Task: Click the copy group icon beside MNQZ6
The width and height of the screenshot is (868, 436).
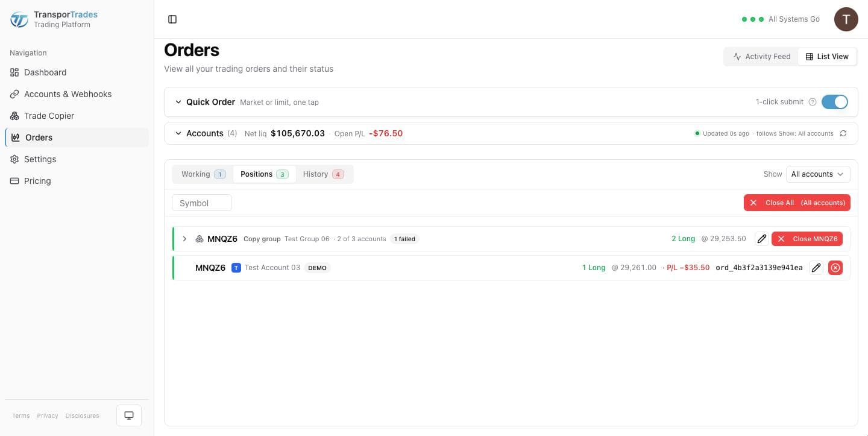Action: point(200,239)
